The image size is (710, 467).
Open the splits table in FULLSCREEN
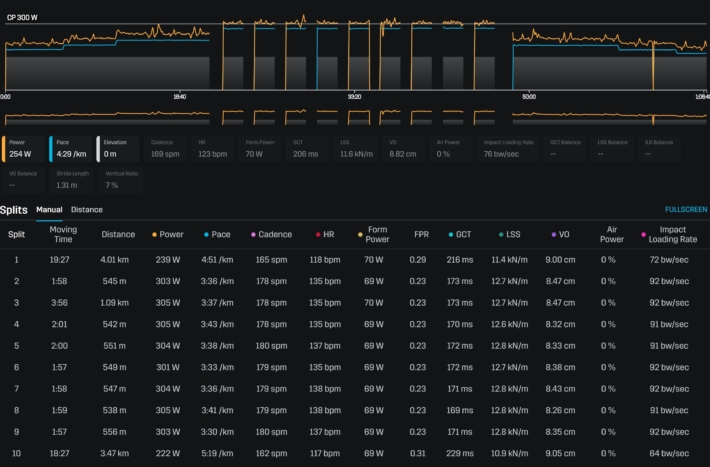click(x=686, y=210)
